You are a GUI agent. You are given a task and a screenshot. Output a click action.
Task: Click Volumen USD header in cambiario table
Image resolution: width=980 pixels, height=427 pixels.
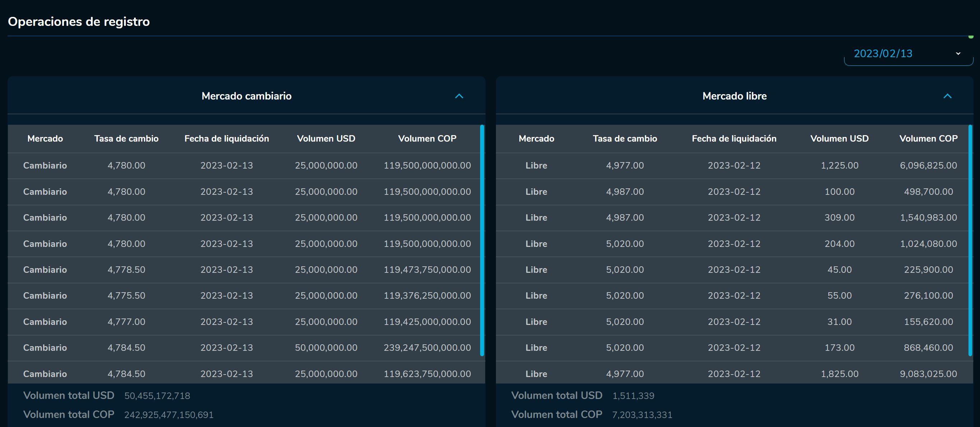click(x=326, y=138)
